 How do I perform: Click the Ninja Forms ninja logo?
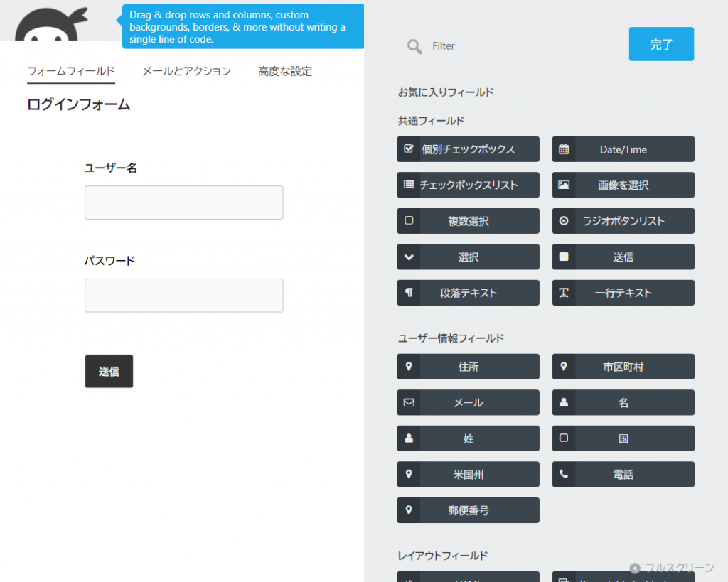[x=50, y=24]
